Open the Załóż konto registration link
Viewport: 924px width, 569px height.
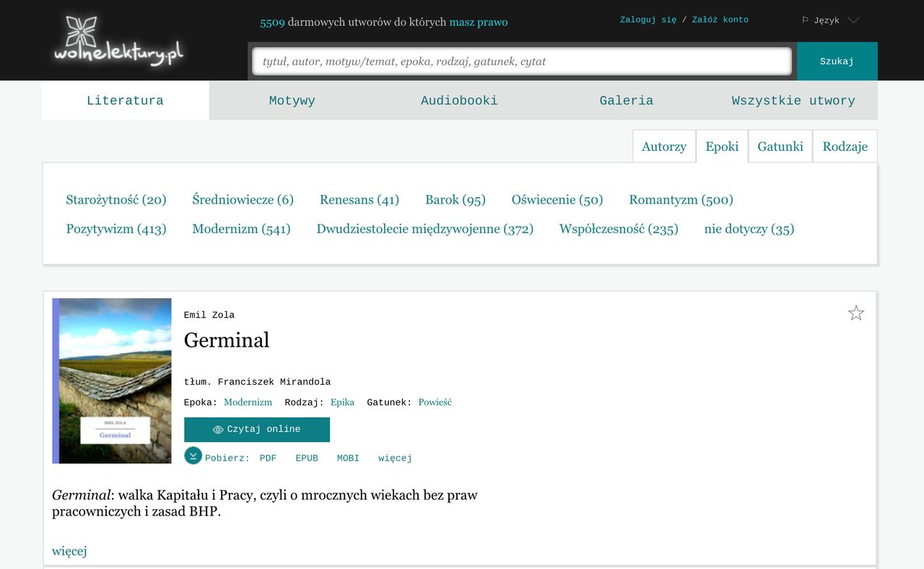pos(720,19)
